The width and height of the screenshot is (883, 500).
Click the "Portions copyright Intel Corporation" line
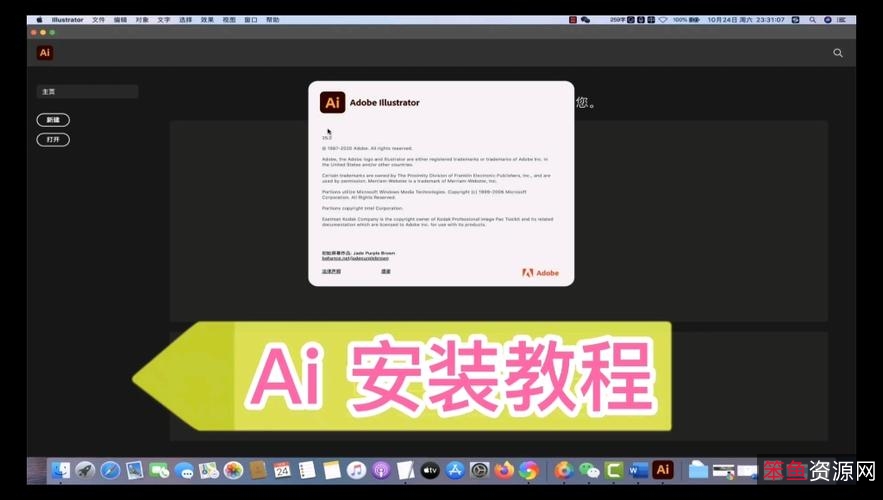pos(362,208)
